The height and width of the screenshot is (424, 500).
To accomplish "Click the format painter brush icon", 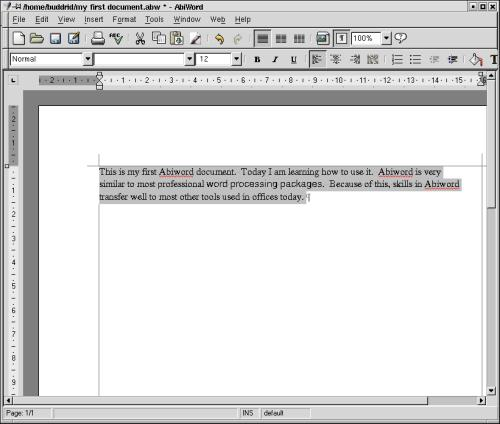I will coord(196,39).
